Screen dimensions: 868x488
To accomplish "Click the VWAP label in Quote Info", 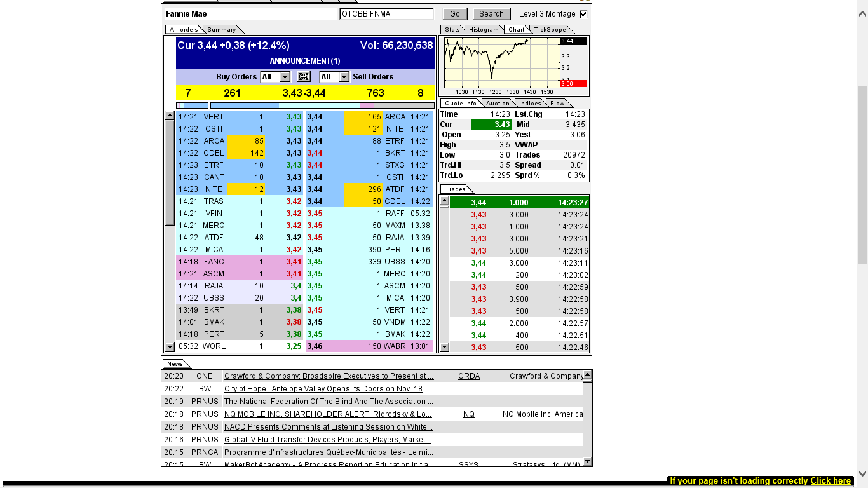I will pyautogui.click(x=526, y=145).
